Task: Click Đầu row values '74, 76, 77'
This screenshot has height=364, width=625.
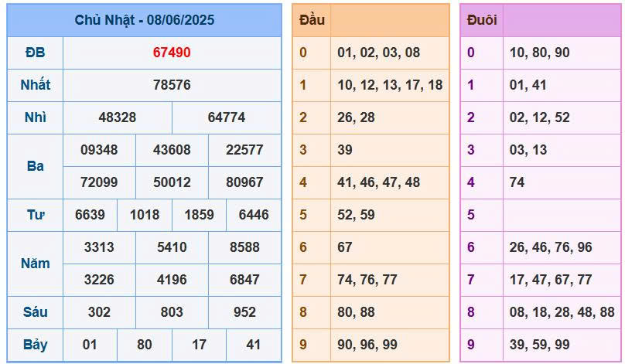Action: 367,280
